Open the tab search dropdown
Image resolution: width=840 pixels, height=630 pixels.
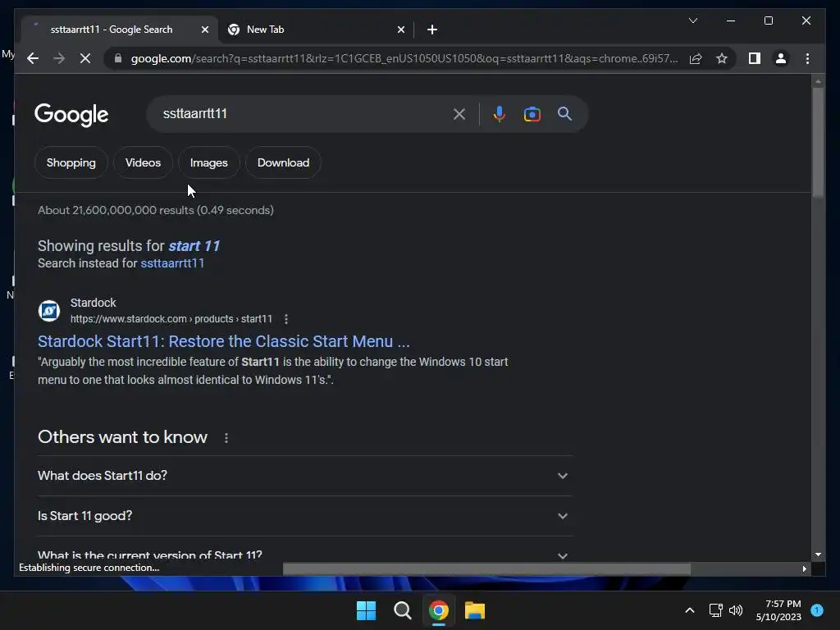coord(692,21)
